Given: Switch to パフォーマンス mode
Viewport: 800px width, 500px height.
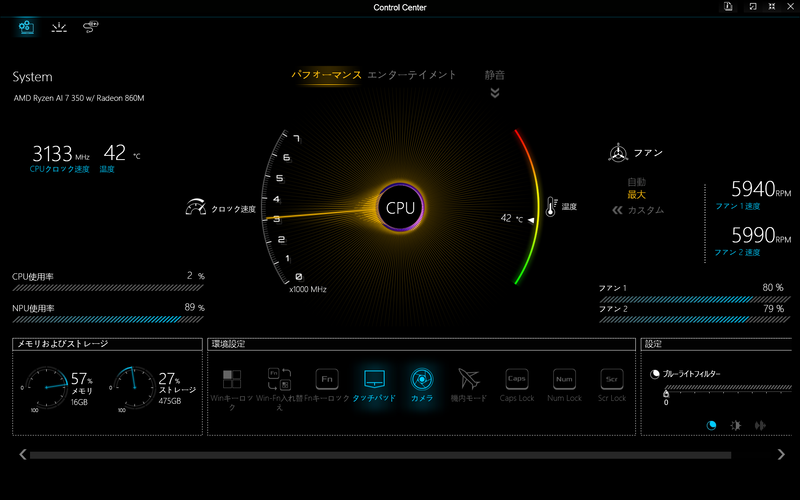Looking at the screenshot, I should tap(327, 75).
